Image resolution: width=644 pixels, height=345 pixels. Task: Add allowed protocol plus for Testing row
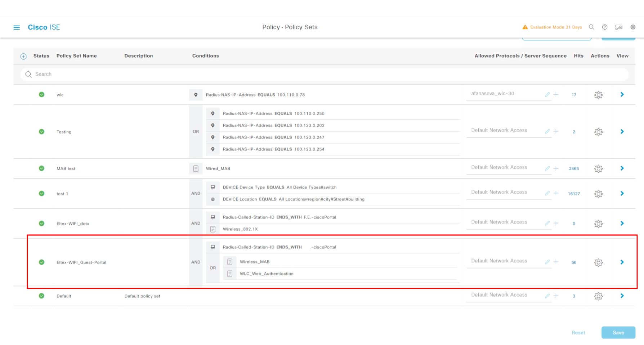(556, 132)
